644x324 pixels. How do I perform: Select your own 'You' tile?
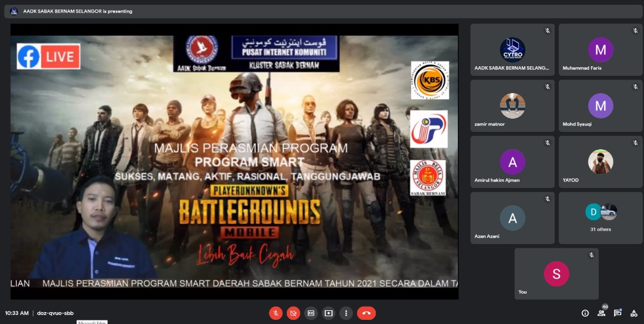click(x=556, y=274)
